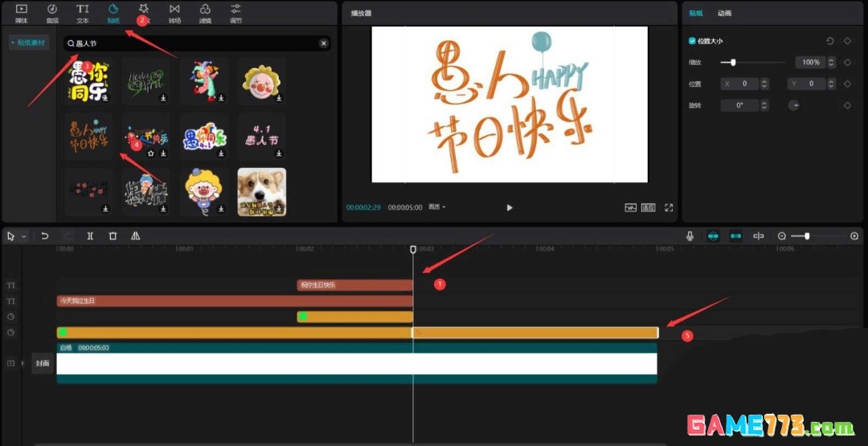Open the selection tool dropdown chevron

point(23,236)
